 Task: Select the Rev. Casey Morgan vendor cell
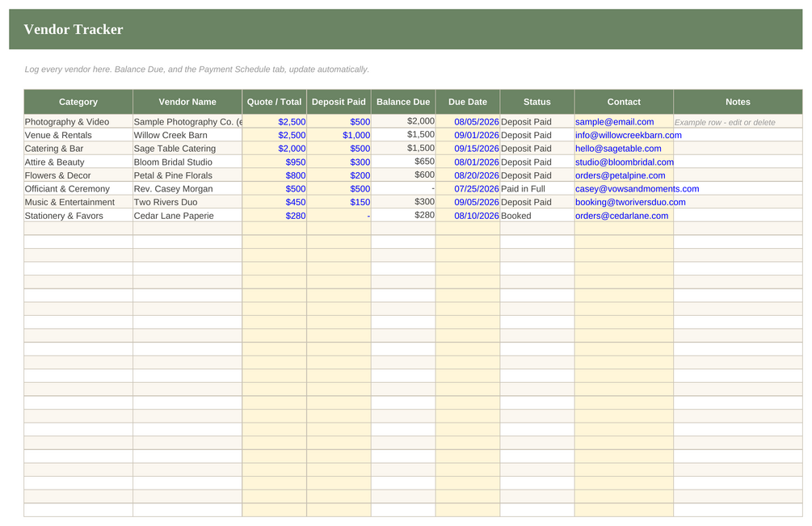187,189
